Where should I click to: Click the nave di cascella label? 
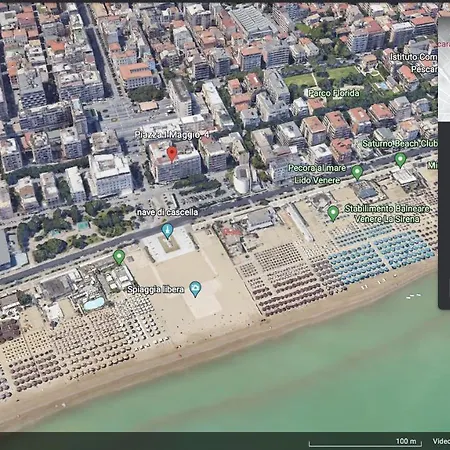pos(168,212)
